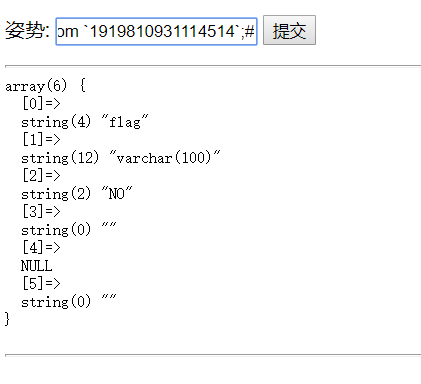Click the horizontal divider below the form
Screen dimensions: 421x384
click(213, 66)
